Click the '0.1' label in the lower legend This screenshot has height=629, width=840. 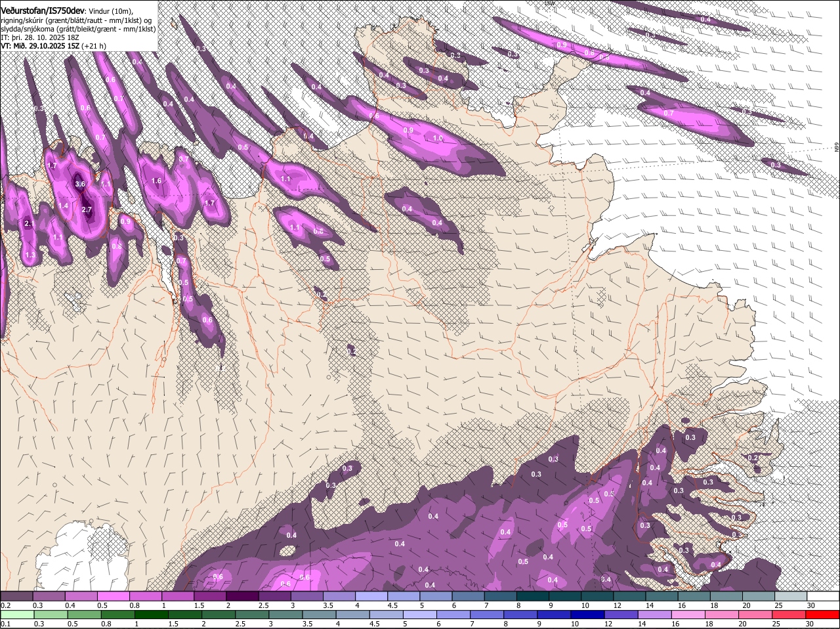pyautogui.click(x=6, y=624)
